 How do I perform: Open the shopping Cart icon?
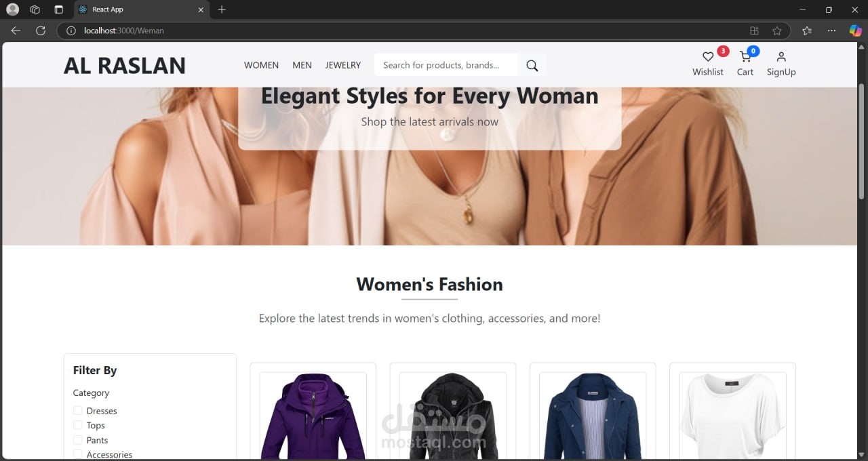coord(745,57)
